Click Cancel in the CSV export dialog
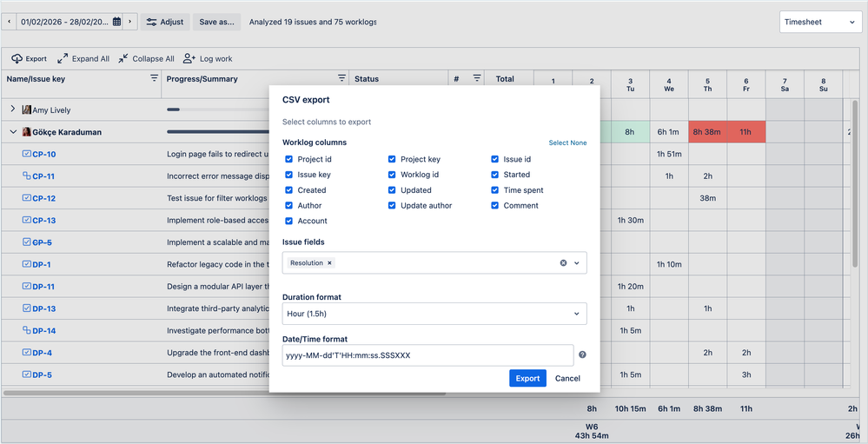This screenshot has width=868, height=444. tap(567, 378)
